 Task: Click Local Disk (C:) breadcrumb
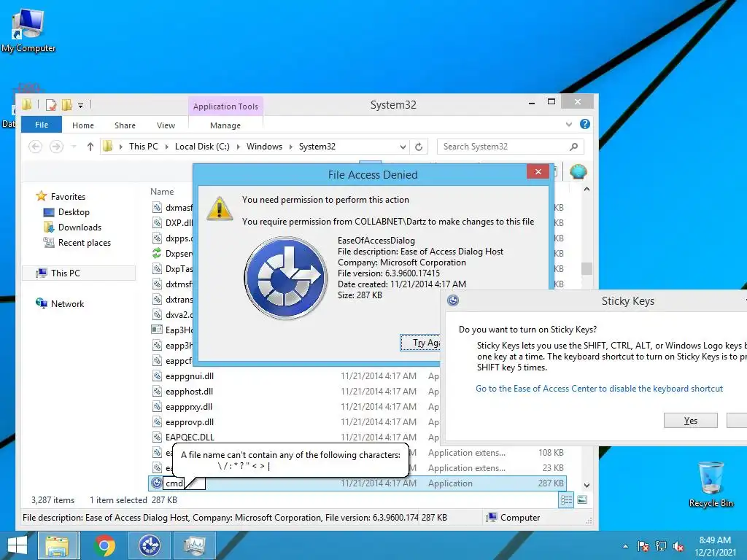coord(202,147)
